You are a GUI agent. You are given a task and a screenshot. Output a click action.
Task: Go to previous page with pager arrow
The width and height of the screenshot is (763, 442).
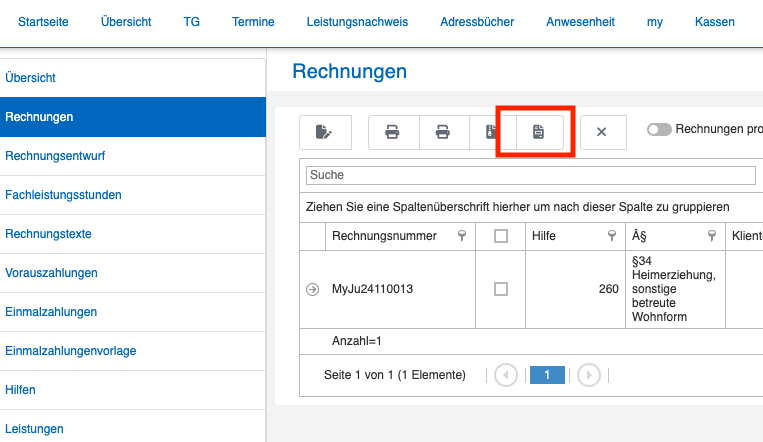click(x=506, y=375)
